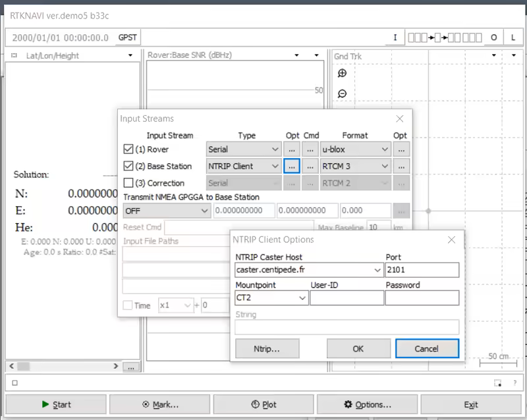Open the Options... button in bottom bar
Image resolution: width=527 pixels, height=420 pixels.
(368, 404)
